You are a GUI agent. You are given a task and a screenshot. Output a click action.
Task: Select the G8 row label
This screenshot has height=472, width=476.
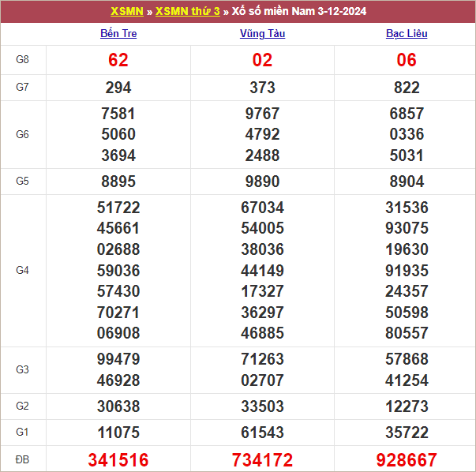click(x=22, y=59)
